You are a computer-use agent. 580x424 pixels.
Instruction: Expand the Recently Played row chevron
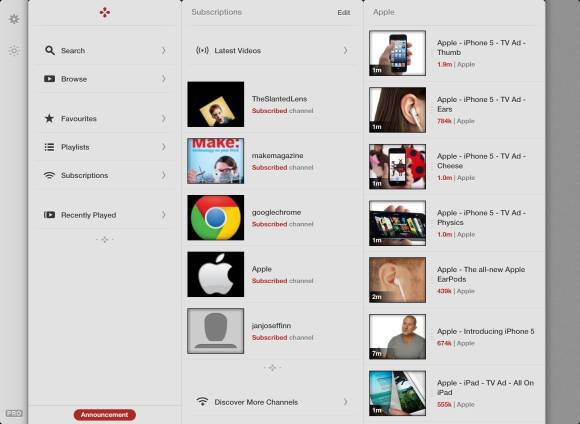(x=163, y=215)
